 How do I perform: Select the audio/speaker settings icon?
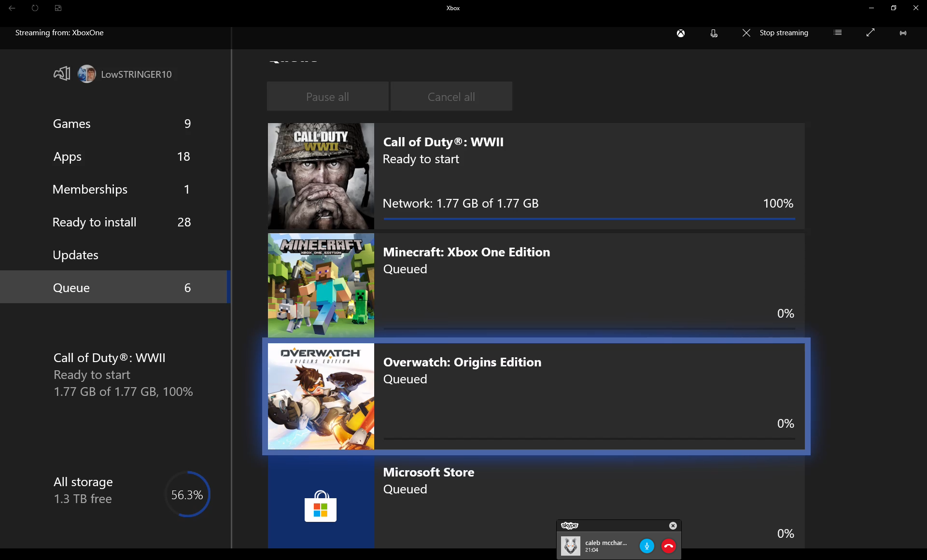904,32
